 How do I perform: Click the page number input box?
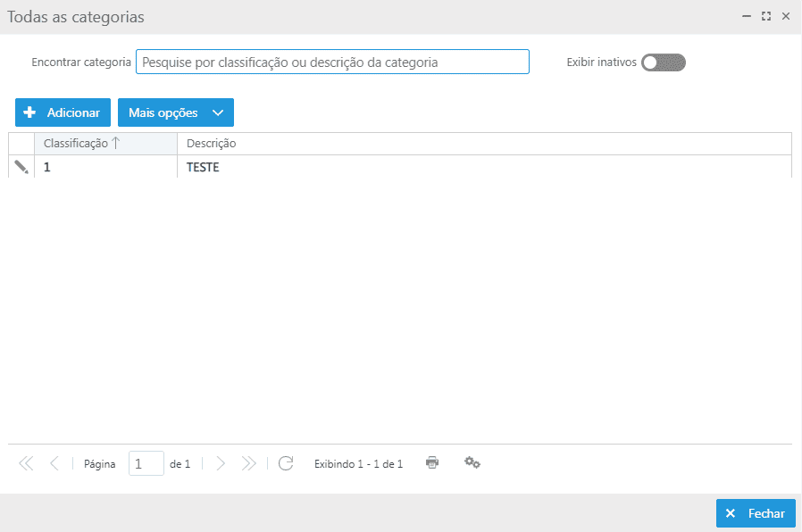coord(146,463)
